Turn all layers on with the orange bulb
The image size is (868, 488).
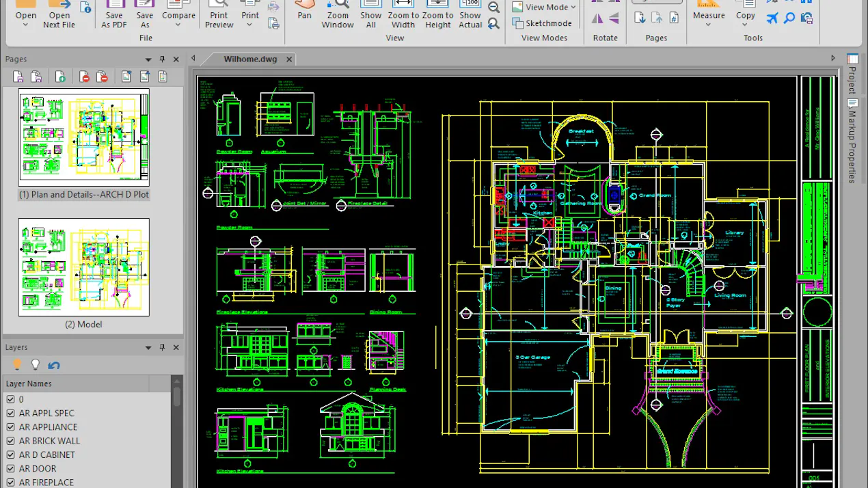[18, 364]
